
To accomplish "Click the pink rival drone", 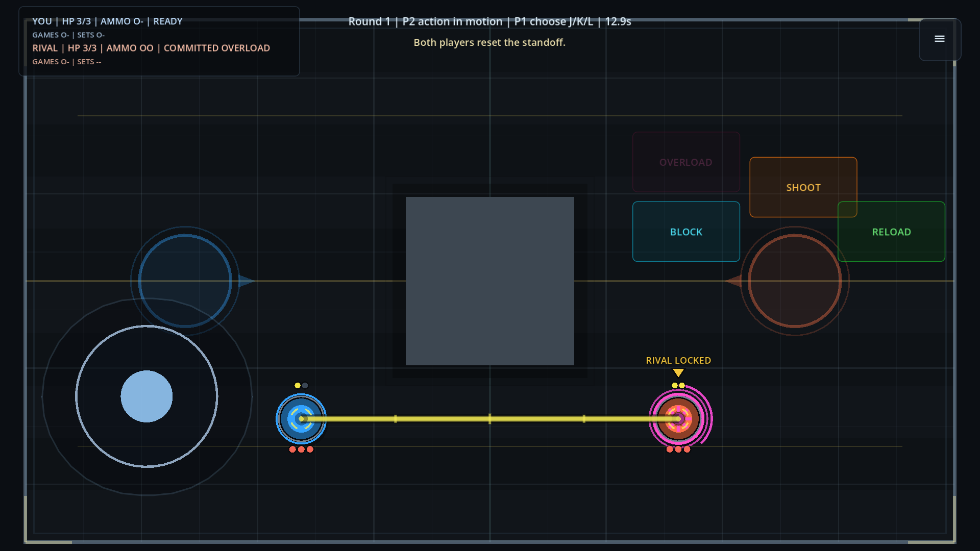I will (x=679, y=419).
